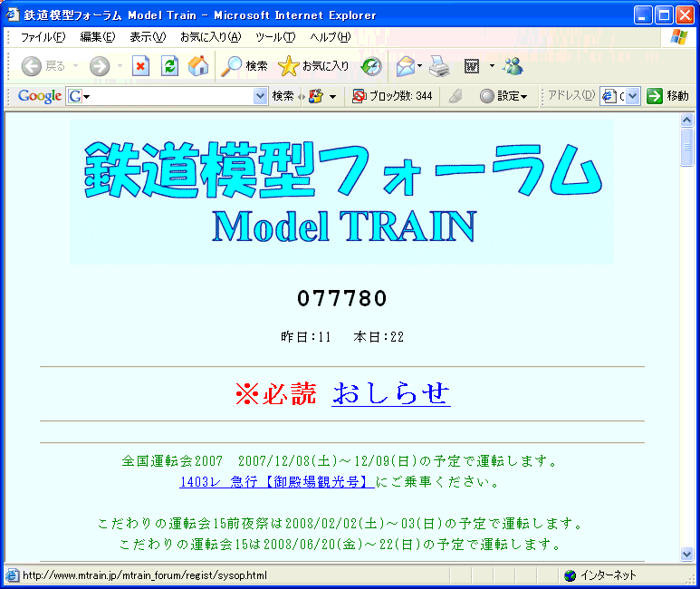700x589 pixels.
Task: Open Search pane with magnifier icon
Action: (x=245, y=66)
